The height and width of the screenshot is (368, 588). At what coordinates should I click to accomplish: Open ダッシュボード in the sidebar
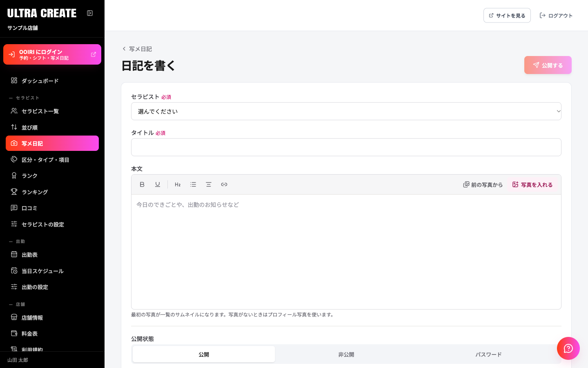[52, 81]
